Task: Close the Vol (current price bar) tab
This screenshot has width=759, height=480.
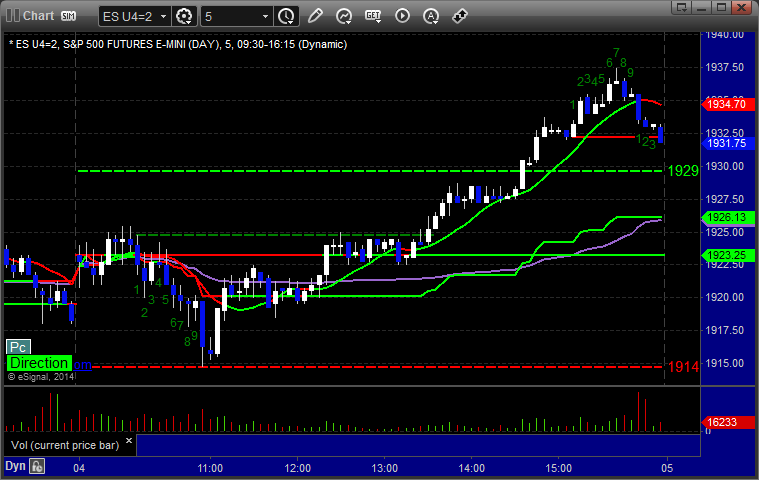Action: pos(129,441)
